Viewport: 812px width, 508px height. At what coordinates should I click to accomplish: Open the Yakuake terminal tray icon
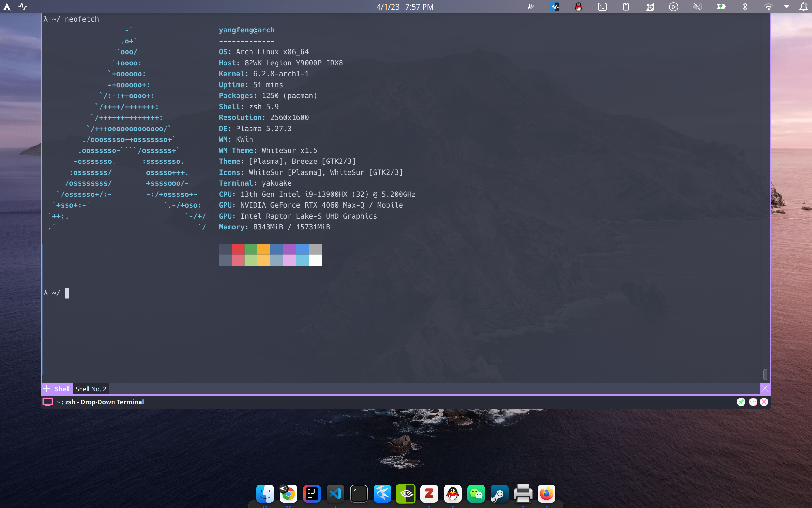pos(602,7)
